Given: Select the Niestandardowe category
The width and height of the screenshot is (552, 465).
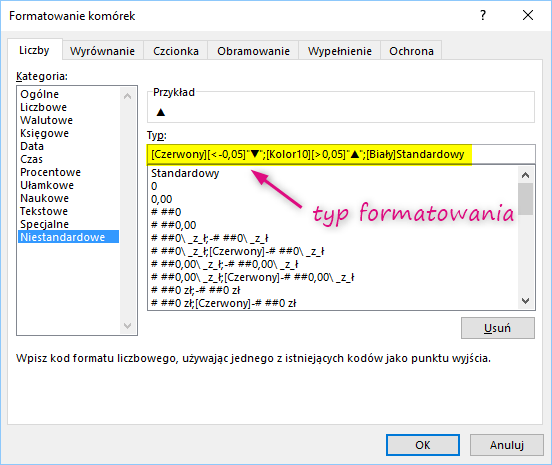Looking at the screenshot, I should 69,237.
